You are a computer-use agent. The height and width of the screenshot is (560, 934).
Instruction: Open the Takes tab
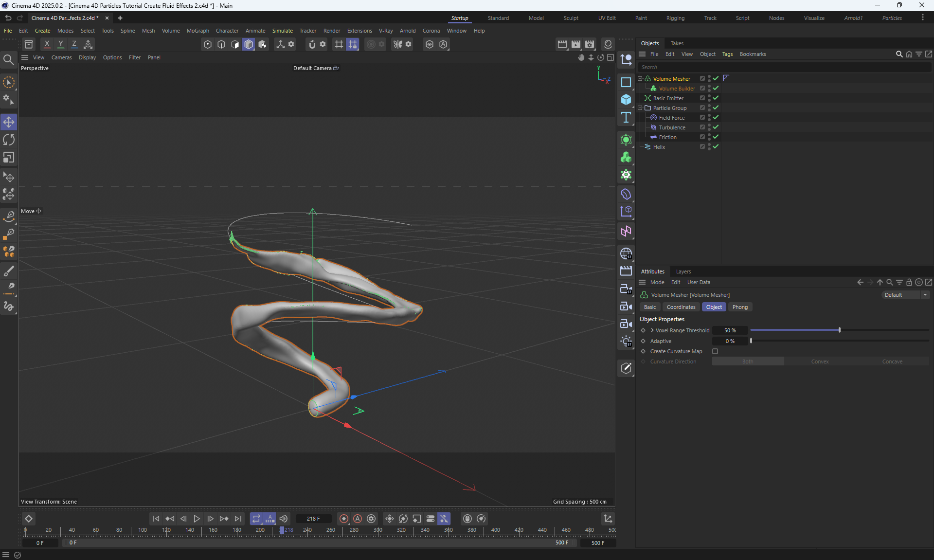click(x=677, y=43)
